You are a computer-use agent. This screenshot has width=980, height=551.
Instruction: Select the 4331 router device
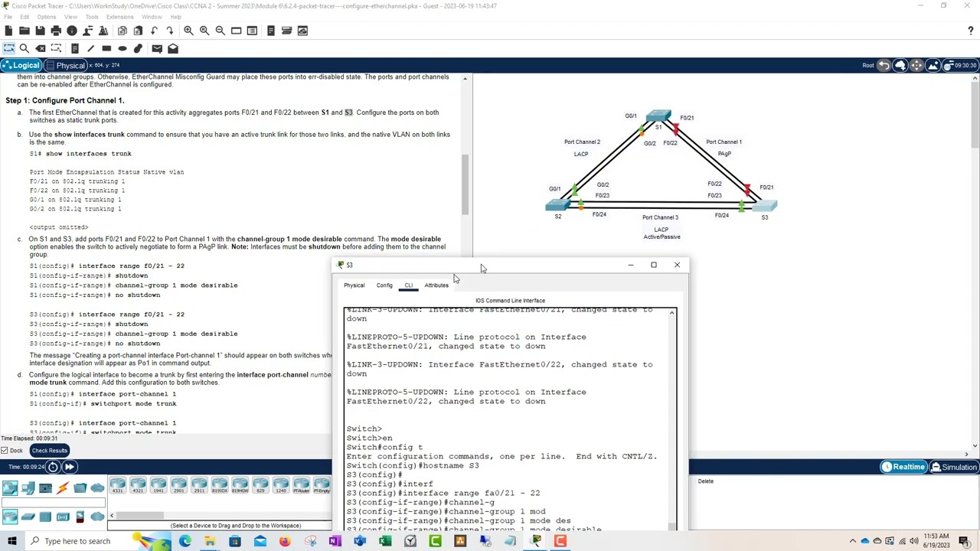(x=118, y=486)
